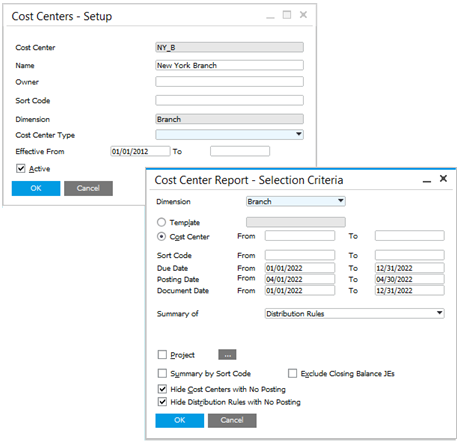Edit Posting Date From 04/01/2022
The image size is (461, 443).
tap(300, 279)
